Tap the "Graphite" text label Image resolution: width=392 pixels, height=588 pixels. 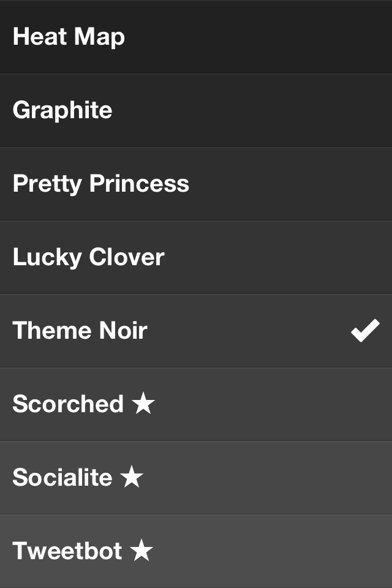[62, 110]
